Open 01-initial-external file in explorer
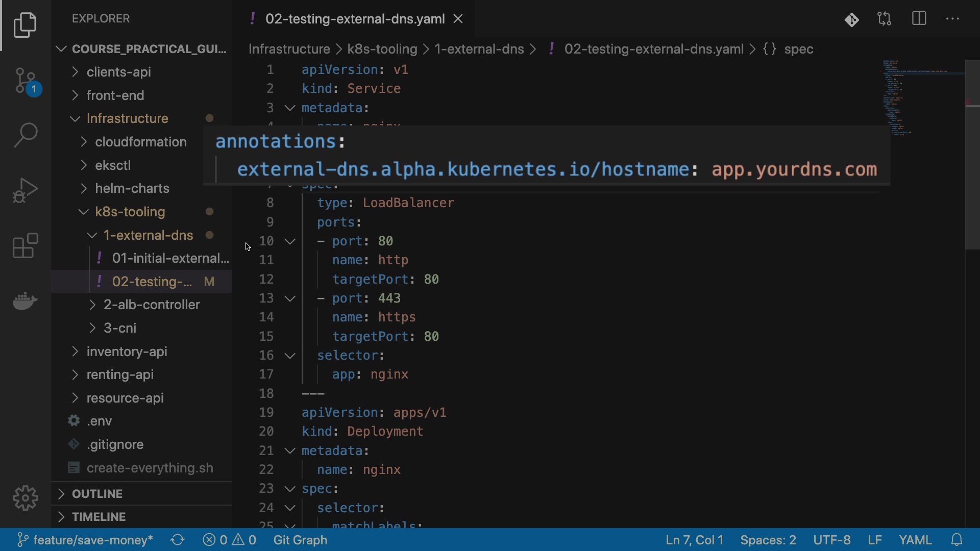The image size is (980, 551). click(169, 259)
